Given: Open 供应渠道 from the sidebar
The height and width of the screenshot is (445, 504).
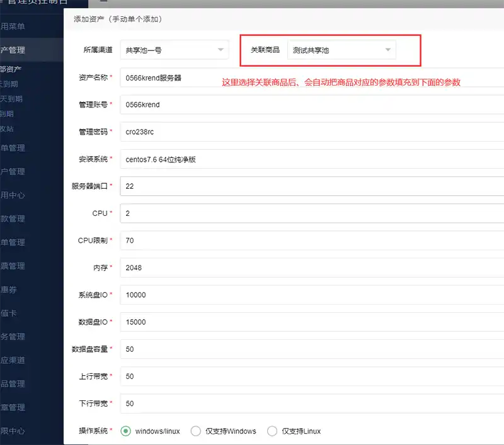Looking at the screenshot, I should pos(13,360).
